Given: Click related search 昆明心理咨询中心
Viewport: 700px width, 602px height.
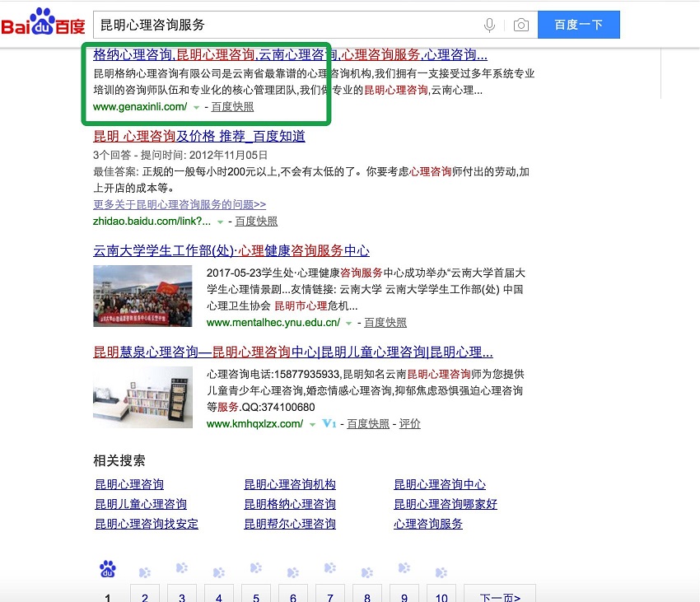Looking at the screenshot, I should point(440,484).
